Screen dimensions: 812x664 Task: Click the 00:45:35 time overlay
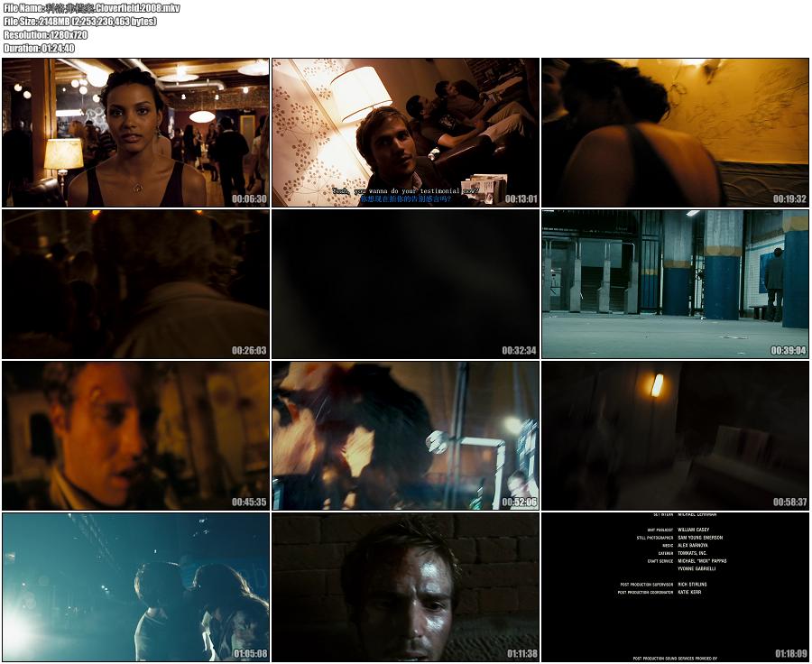(249, 503)
